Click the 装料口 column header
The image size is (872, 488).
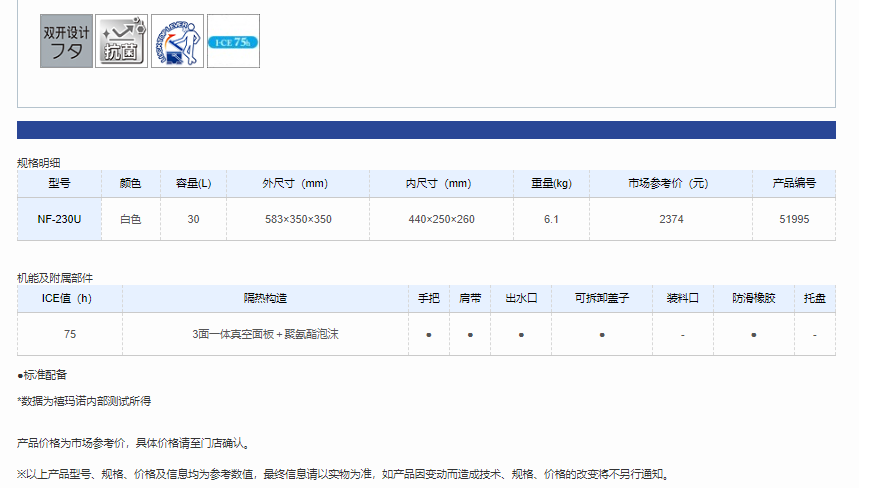click(683, 298)
